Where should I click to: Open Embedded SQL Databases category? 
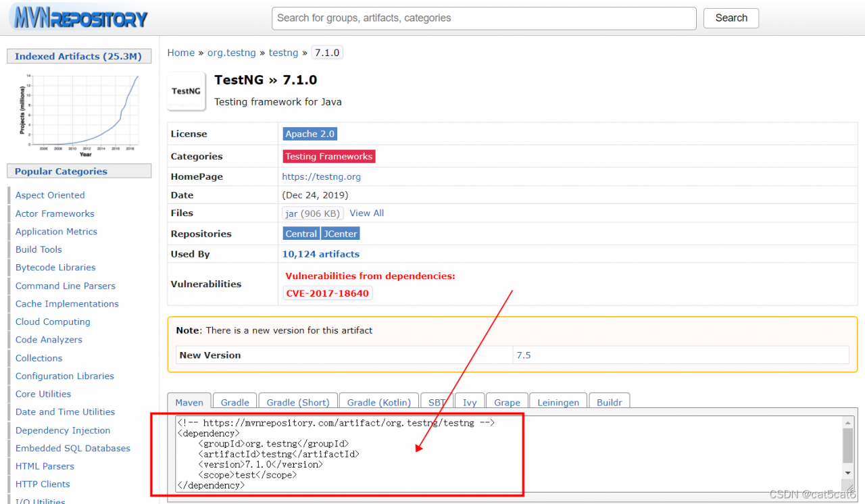pos(73,448)
